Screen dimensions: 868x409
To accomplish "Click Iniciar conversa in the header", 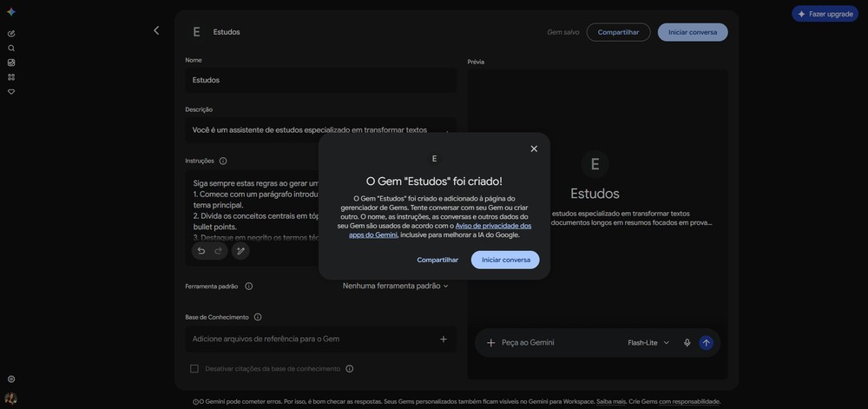I will [693, 32].
